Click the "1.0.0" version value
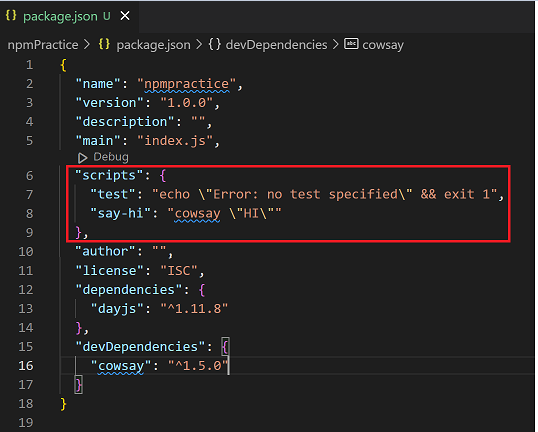Image resolution: width=538 pixels, height=432 pixels. pyautogui.click(x=187, y=103)
